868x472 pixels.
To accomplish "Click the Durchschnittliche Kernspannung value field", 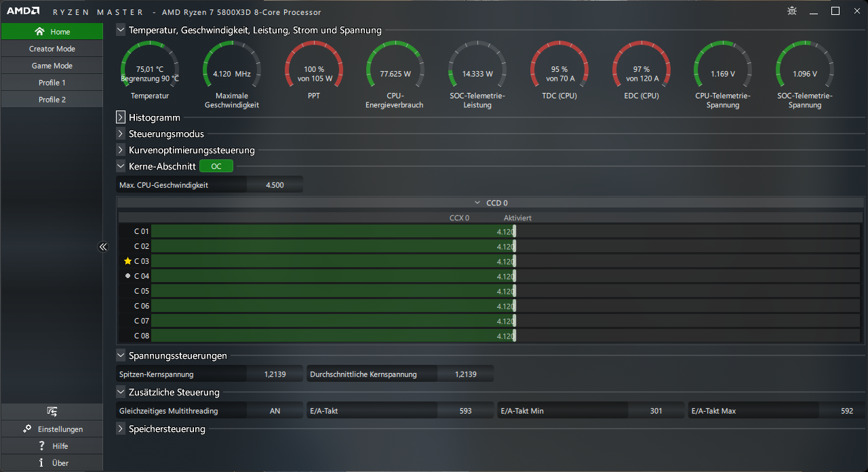I will click(x=466, y=374).
